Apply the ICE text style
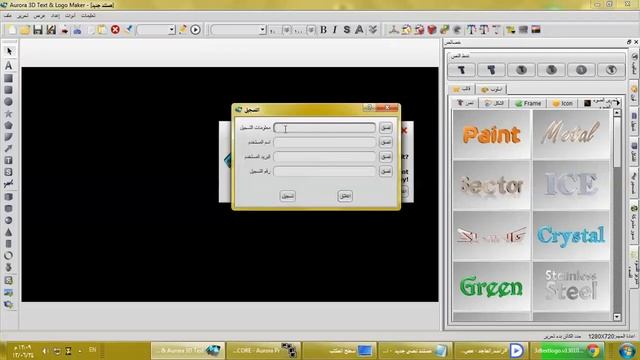The image size is (640, 360). [x=571, y=185]
